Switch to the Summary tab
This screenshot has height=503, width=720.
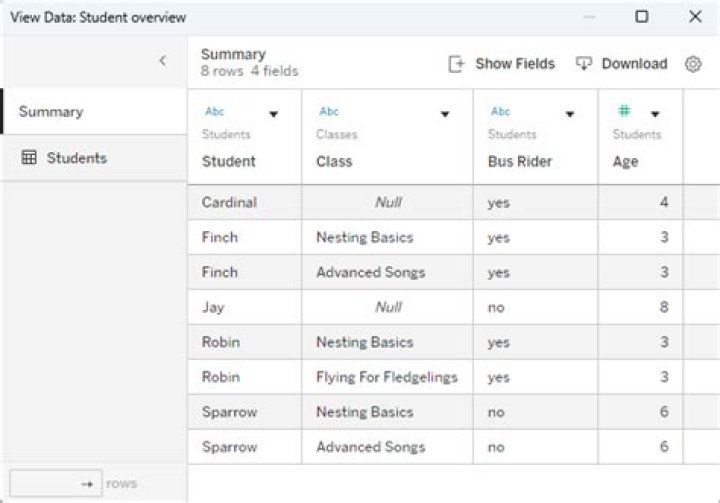[x=51, y=112]
